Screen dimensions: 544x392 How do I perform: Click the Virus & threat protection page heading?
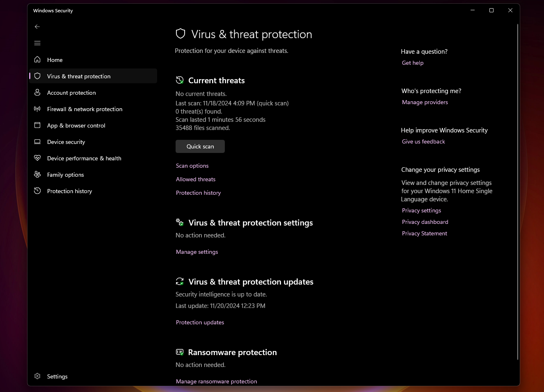click(x=251, y=34)
